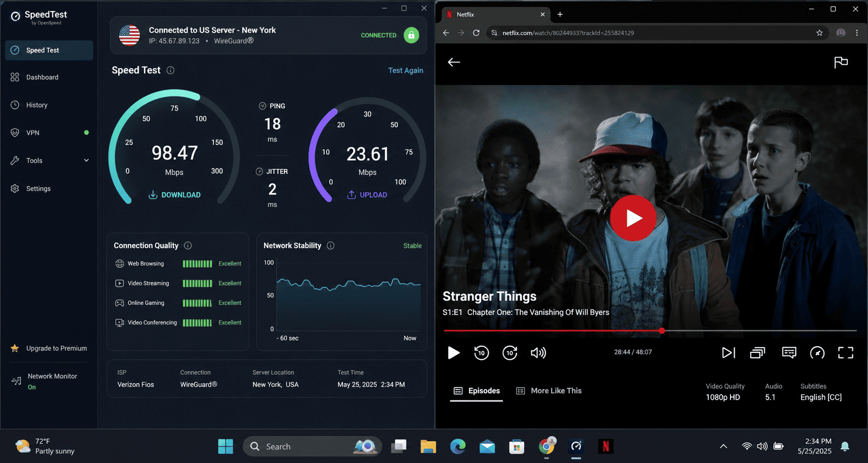Click the Web Browsing globe icon

click(120, 264)
